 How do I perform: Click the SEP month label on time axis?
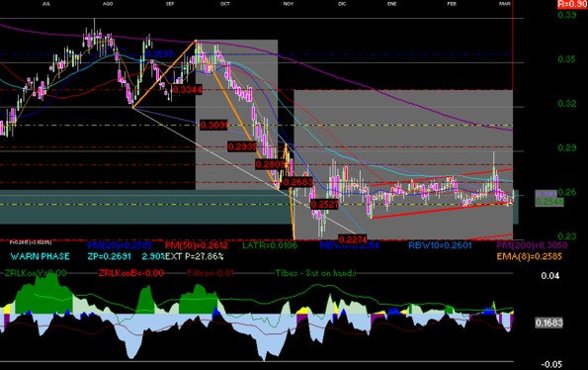(170, 4)
